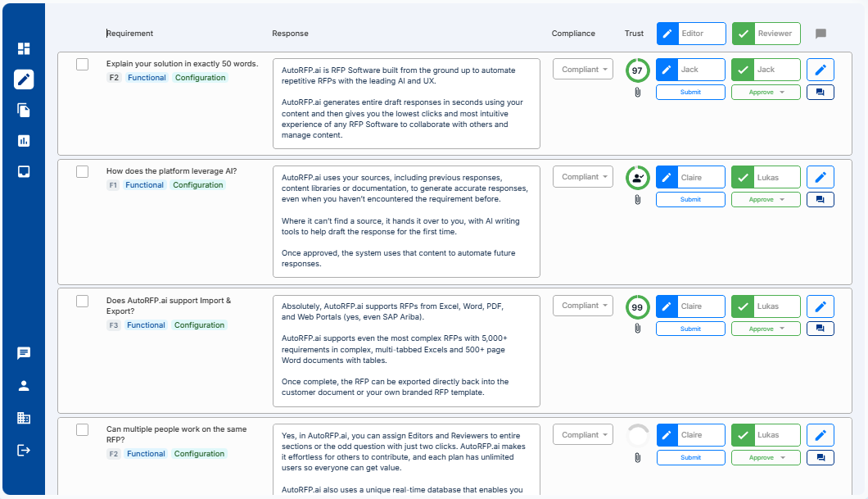
Task: Open Reviewer Jack selector in first row
Action: pyautogui.click(x=766, y=70)
